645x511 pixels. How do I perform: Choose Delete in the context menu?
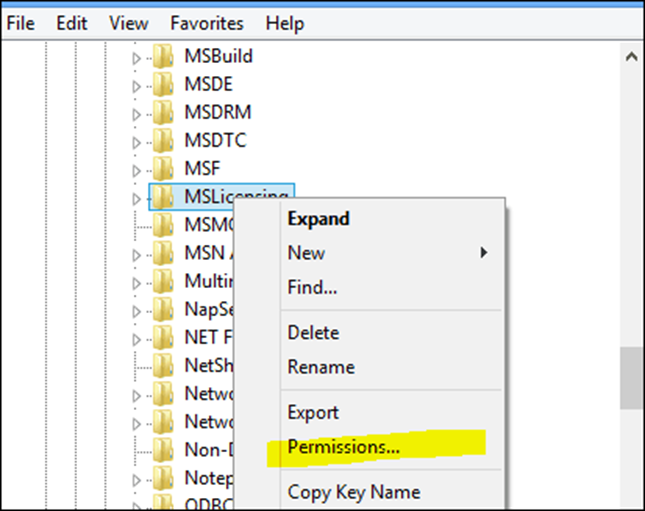[313, 332]
